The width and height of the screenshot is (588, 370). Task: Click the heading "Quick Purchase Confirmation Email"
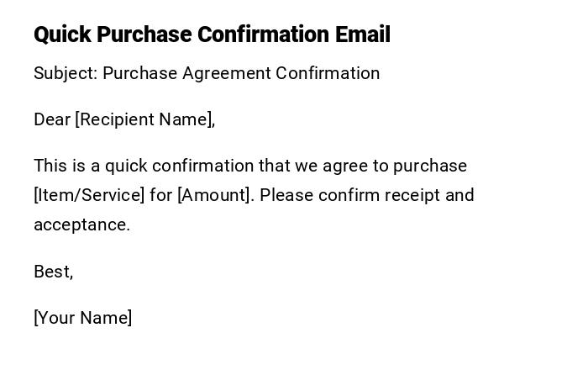212,34
